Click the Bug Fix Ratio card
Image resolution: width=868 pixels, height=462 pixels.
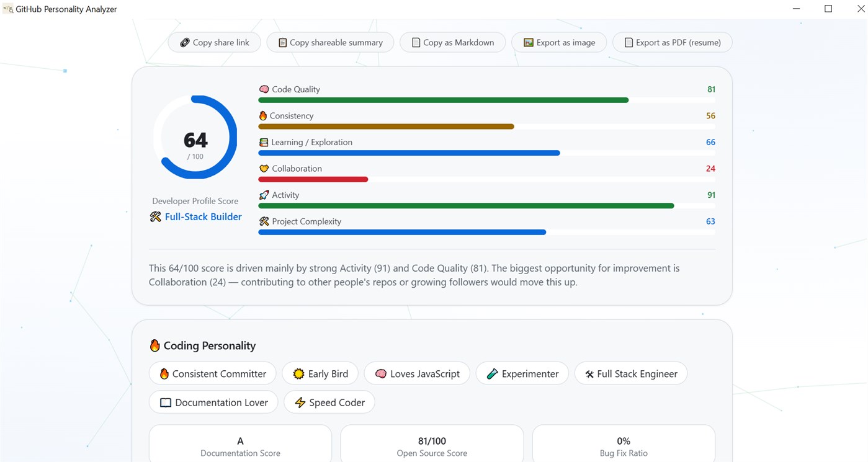(624, 444)
